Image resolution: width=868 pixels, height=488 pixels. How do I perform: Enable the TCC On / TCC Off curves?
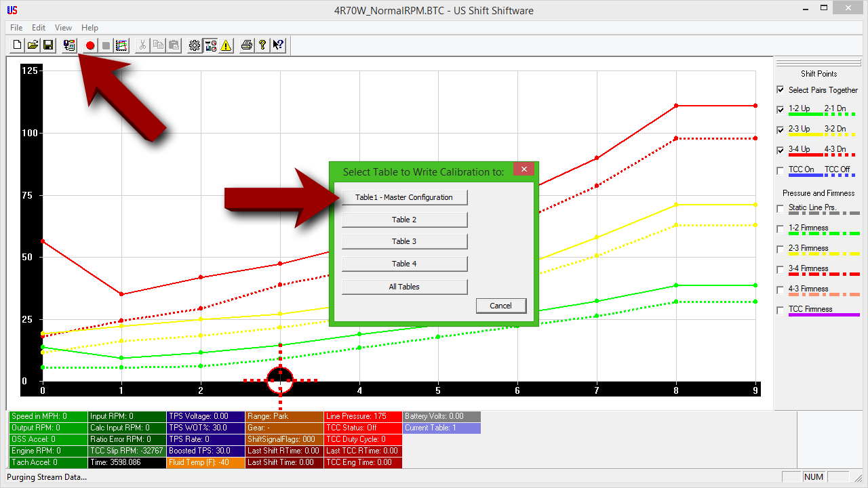[780, 171]
